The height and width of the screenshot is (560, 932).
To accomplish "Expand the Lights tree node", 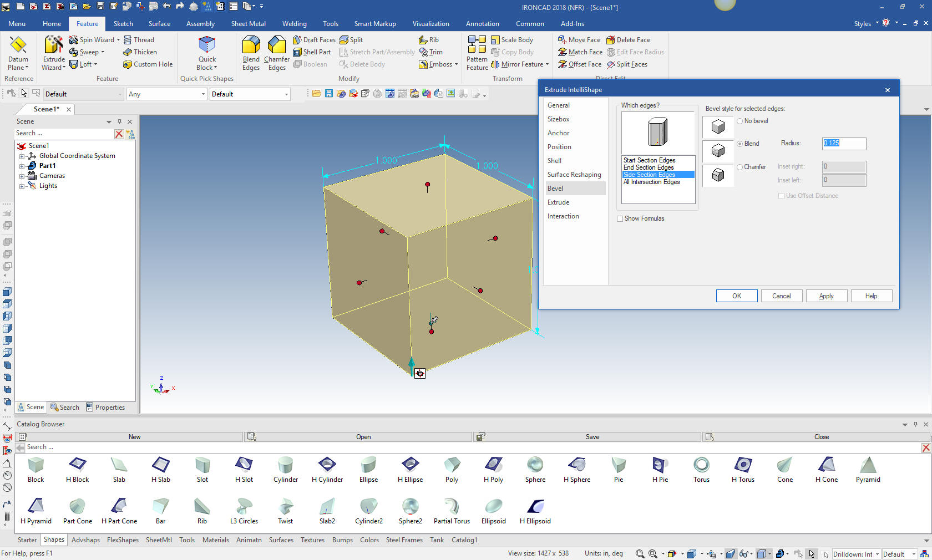I will click(22, 186).
